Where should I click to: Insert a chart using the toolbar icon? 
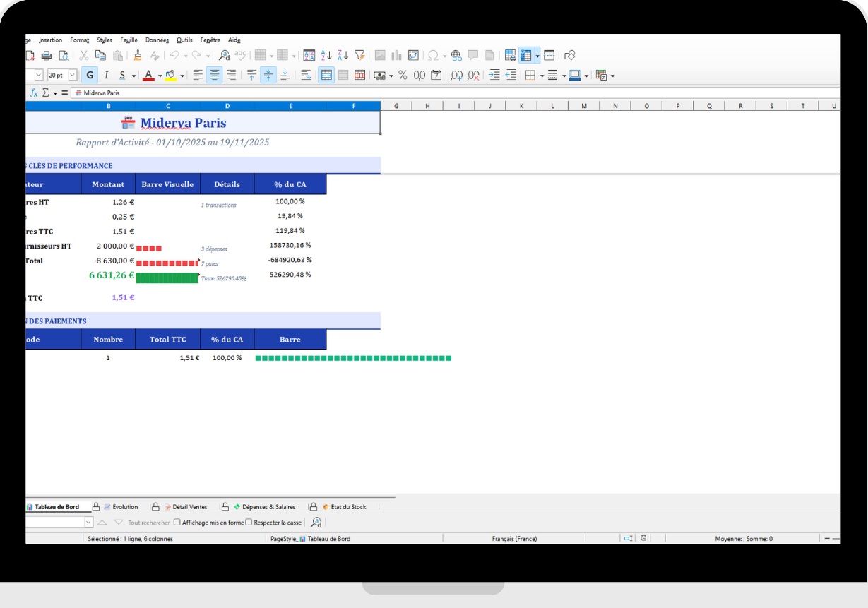(396, 55)
